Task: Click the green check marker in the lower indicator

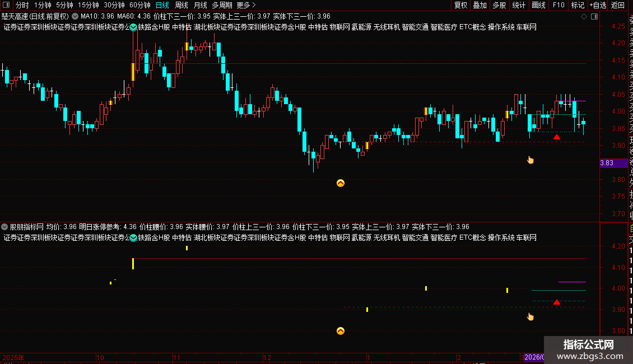Action: click(133, 237)
